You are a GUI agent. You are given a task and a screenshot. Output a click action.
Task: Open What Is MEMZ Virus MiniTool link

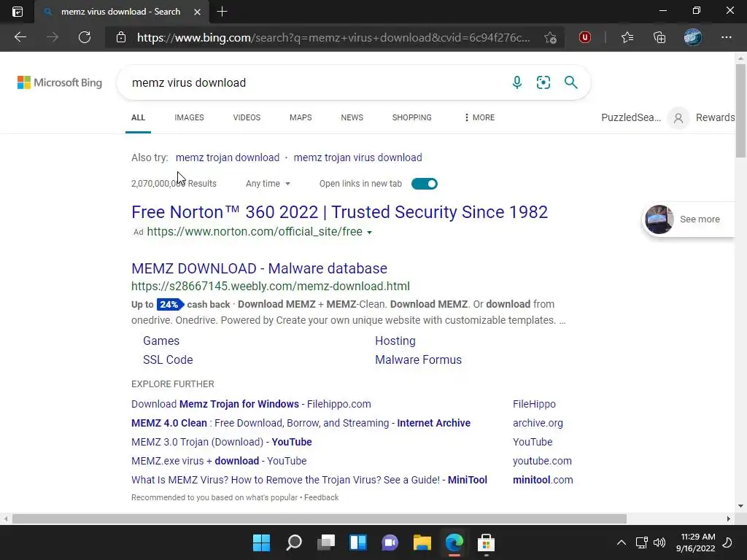(309, 480)
